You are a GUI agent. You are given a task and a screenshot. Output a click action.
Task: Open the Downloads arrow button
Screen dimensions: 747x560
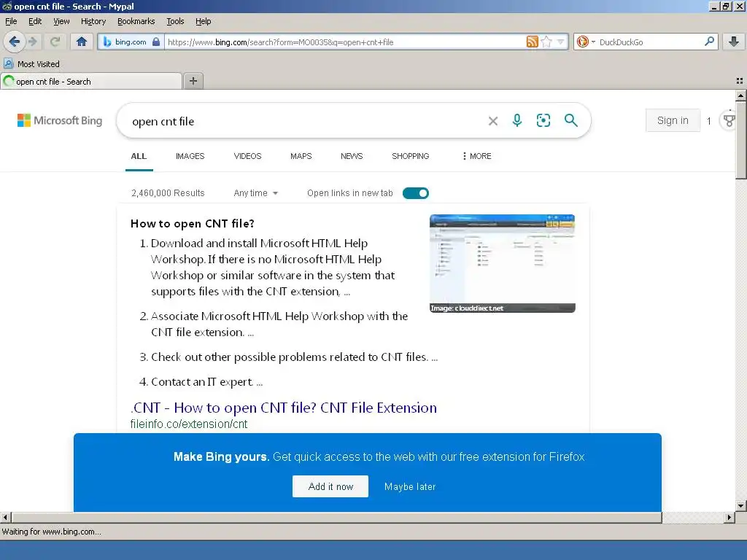734,42
